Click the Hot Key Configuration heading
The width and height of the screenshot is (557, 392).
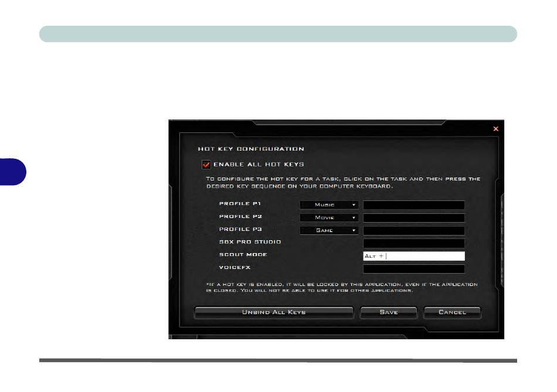coord(251,149)
